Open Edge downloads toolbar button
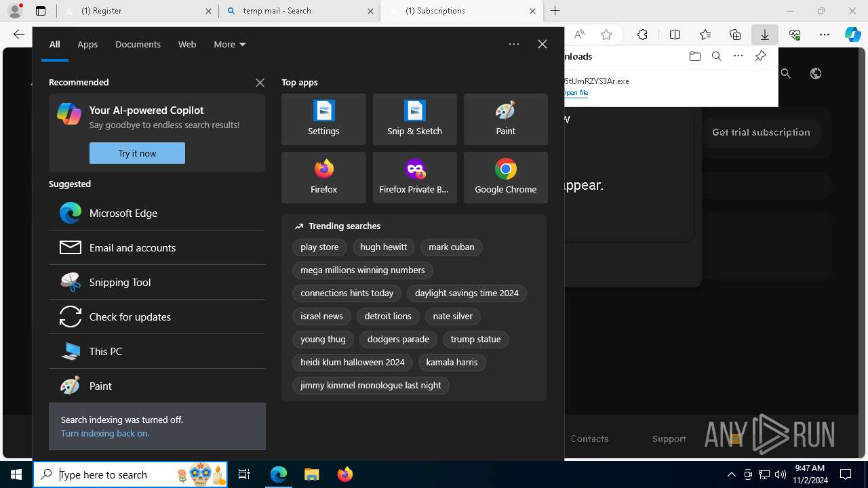Viewport: 868px width, 488px height. point(764,35)
